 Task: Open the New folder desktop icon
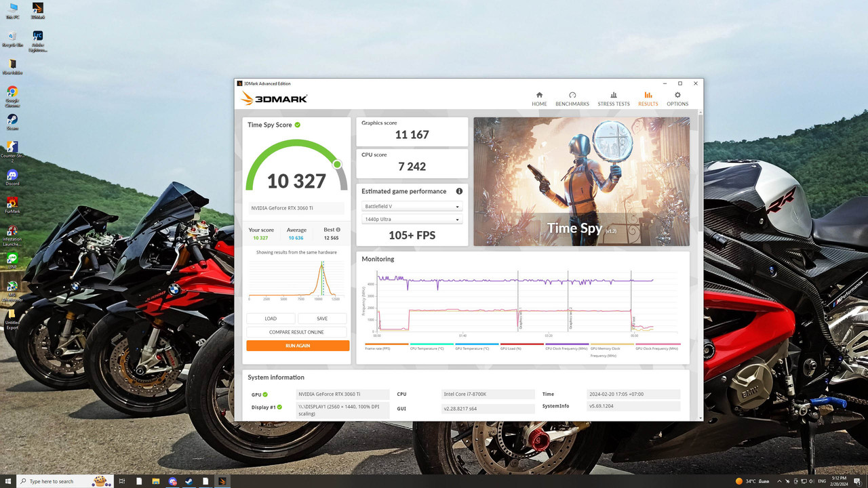(13, 67)
